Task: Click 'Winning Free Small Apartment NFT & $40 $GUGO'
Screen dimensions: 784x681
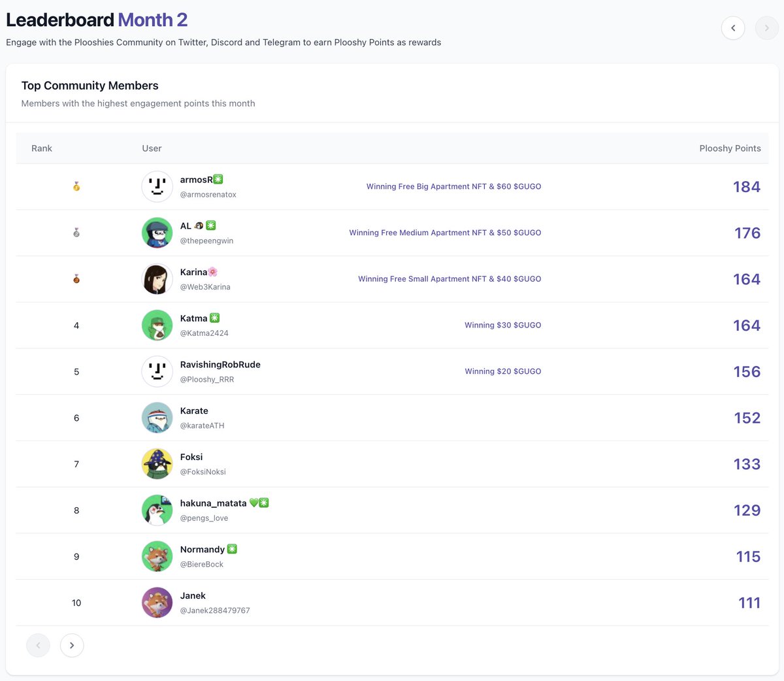Action: 449,279
